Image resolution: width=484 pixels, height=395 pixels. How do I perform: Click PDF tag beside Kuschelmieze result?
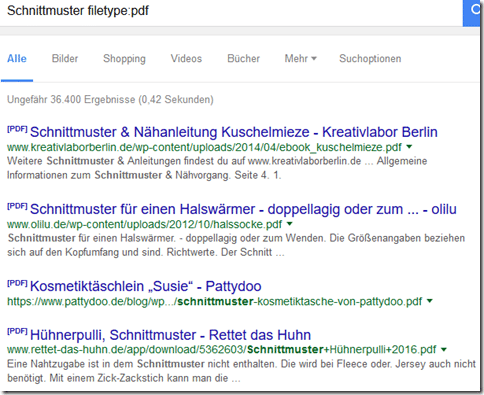point(17,129)
